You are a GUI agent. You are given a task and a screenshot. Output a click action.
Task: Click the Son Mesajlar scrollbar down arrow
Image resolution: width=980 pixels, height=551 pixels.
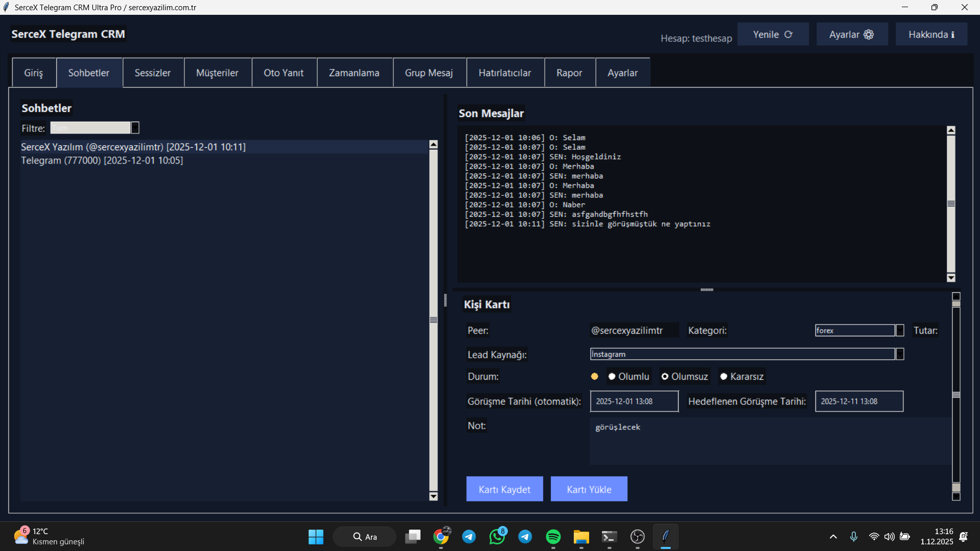[x=951, y=278]
